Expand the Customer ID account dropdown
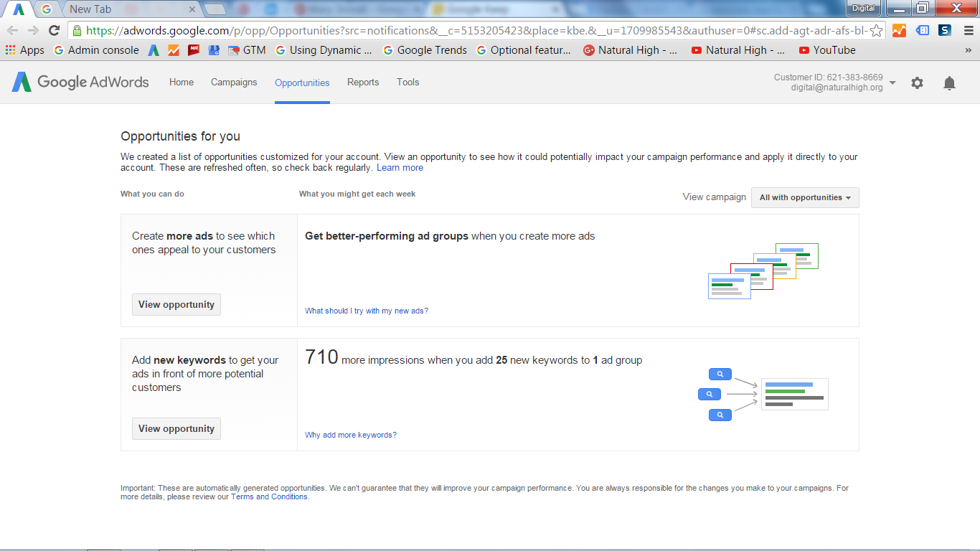 click(x=892, y=83)
